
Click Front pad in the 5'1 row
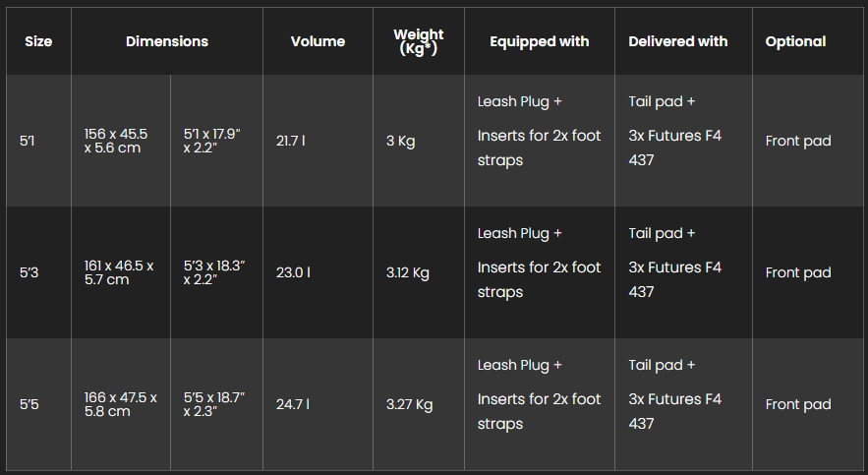(x=797, y=141)
